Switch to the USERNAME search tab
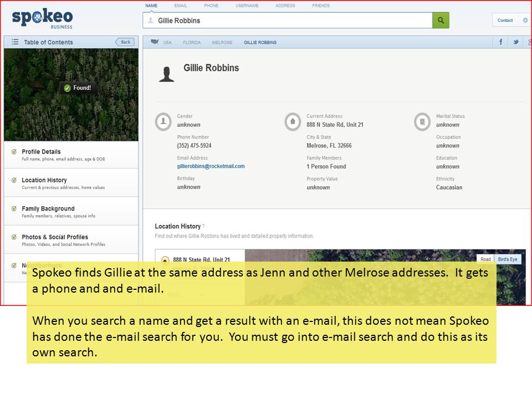 point(247,6)
